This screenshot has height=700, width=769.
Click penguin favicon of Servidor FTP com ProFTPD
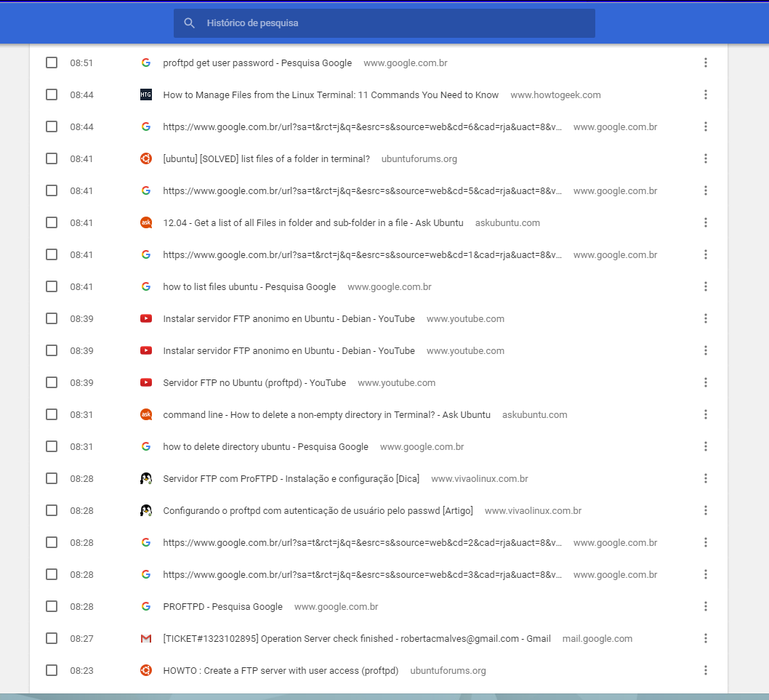pos(145,478)
